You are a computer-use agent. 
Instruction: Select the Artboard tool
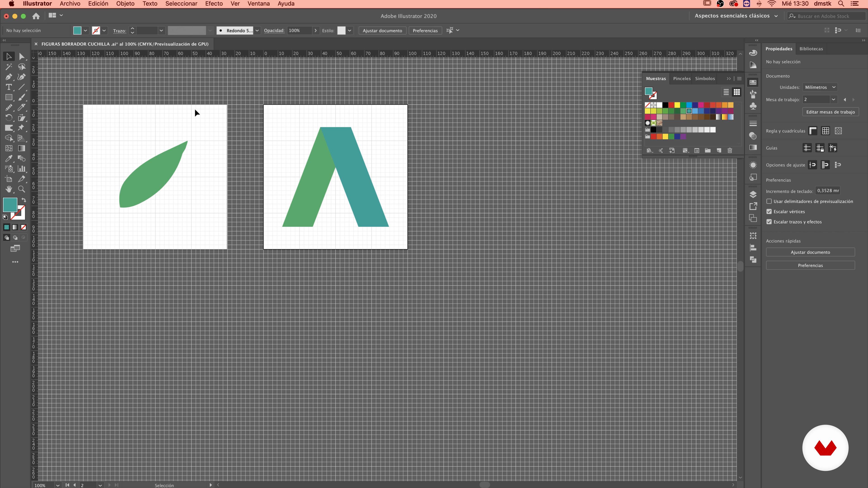9,179
